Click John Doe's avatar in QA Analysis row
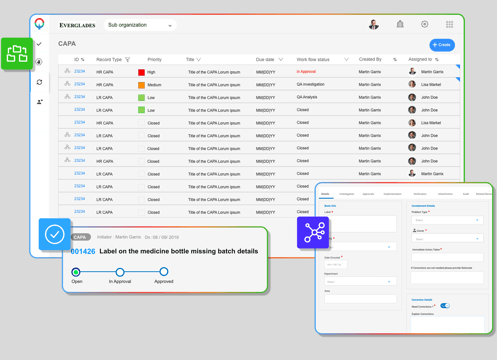497x360 pixels. pos(412,97)
